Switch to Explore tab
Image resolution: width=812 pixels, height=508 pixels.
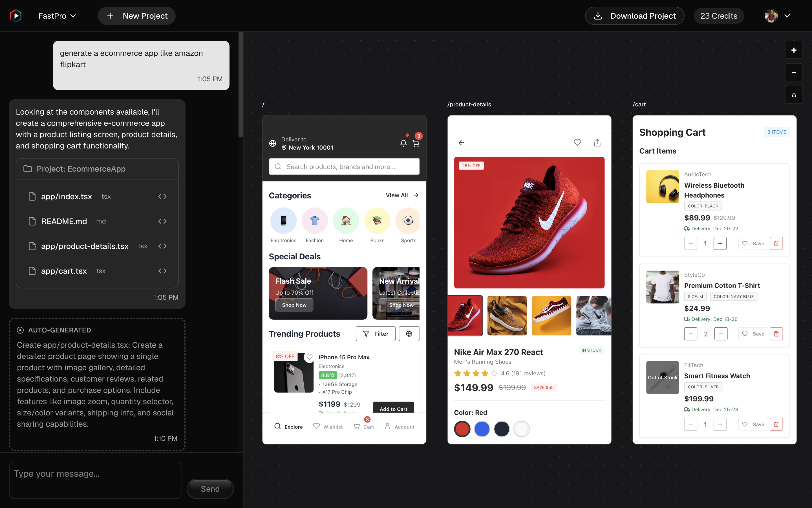[x=288, y=427]
